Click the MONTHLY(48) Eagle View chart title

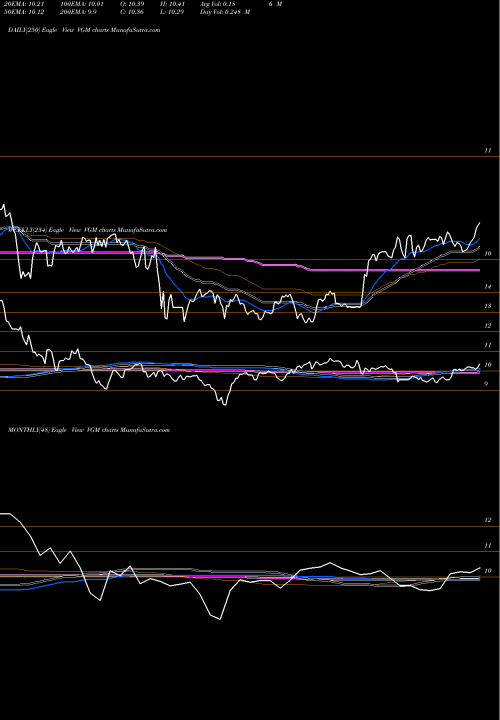[89, 430]
